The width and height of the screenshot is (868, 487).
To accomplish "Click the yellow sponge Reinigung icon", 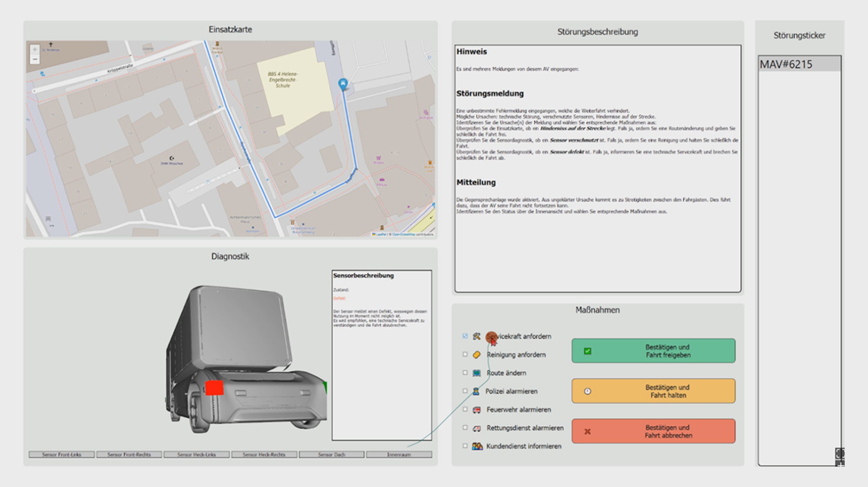I will pyautogui.click(x=476, y=354).
